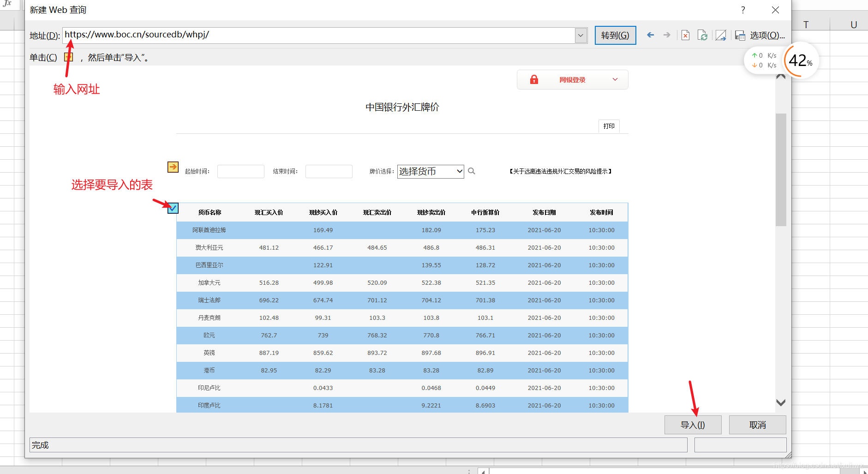Screen dimensions: 868x474
Task: Click the 现钞买入价 column header
Action: coord(323,212)
